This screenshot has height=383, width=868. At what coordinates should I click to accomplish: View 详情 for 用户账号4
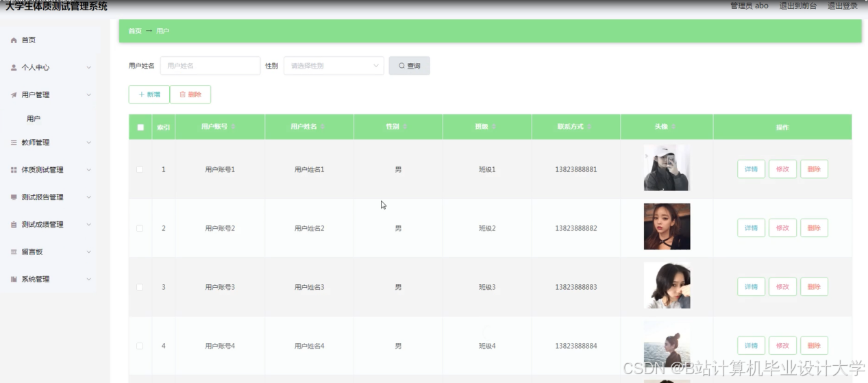pos(751,346)
